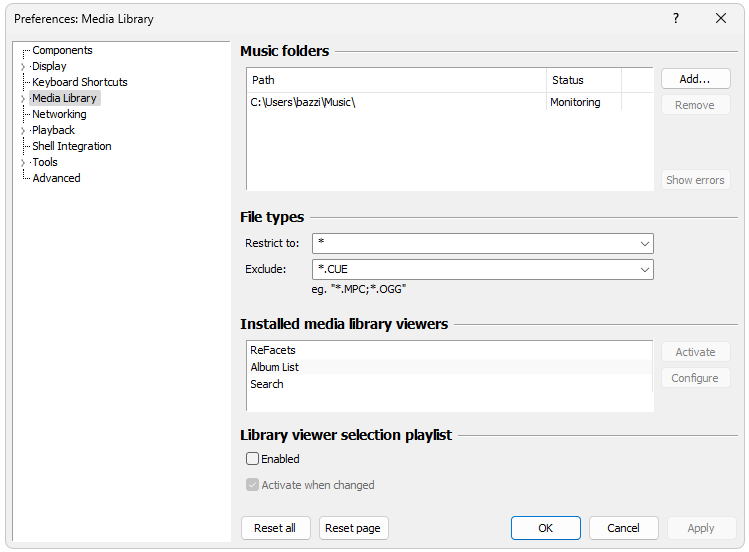Screen dimensions: 749x552
Task: Cancel the preferences dialog
Action: [x=623, y=528]
